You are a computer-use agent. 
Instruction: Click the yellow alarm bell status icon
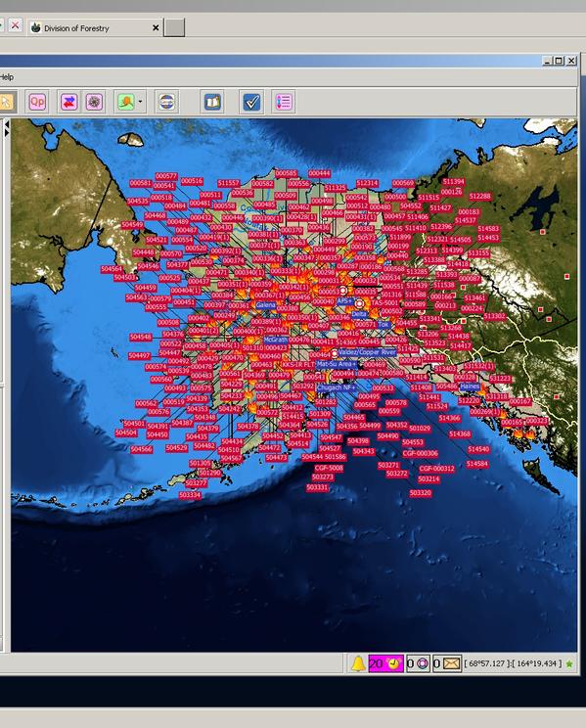click(357, 663)
